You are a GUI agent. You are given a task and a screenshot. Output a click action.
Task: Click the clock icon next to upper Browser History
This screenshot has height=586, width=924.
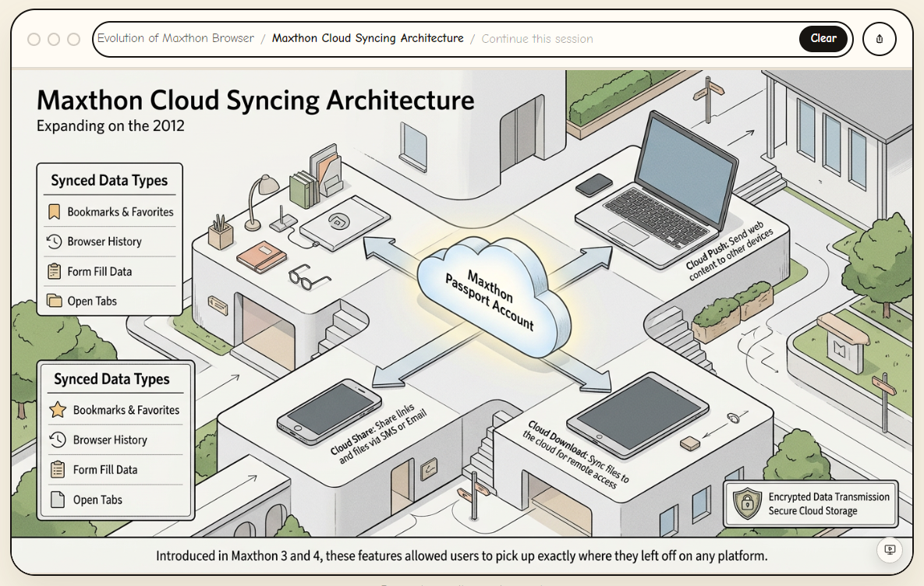(x=54, y=242)
